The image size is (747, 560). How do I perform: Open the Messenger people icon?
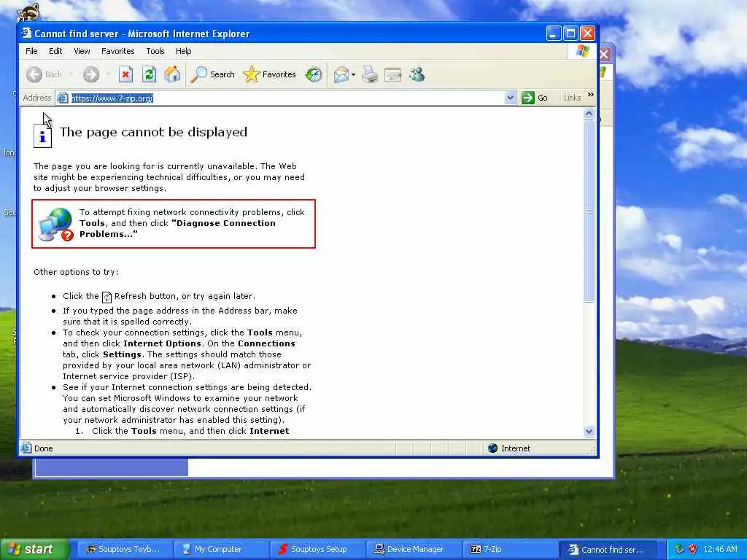tap(417, 74)
